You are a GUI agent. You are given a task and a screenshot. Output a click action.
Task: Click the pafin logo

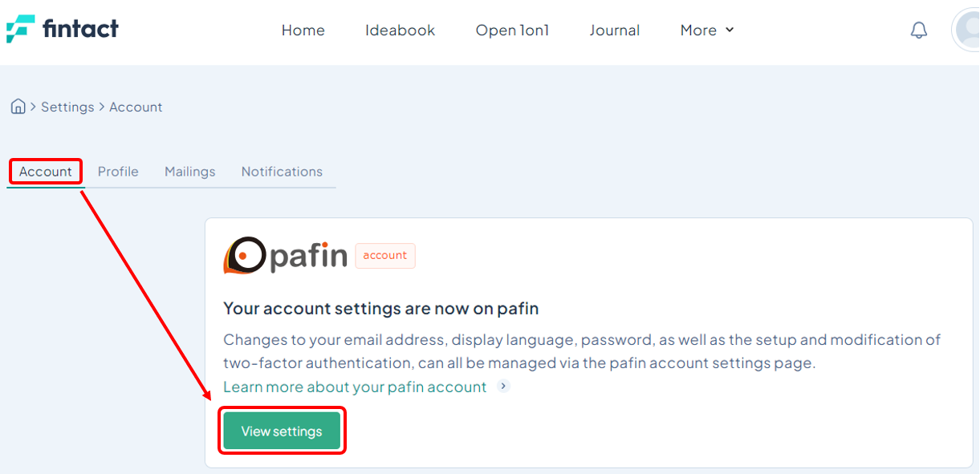(x=285, y=256)
